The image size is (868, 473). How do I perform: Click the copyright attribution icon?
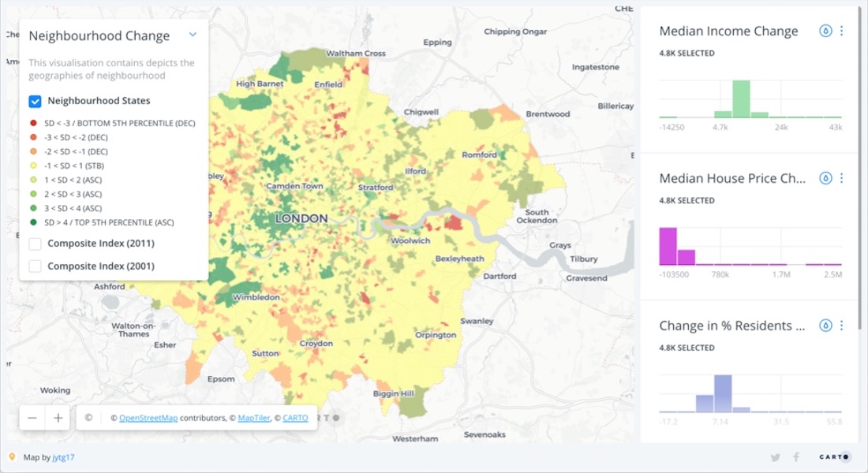(88, 418)
